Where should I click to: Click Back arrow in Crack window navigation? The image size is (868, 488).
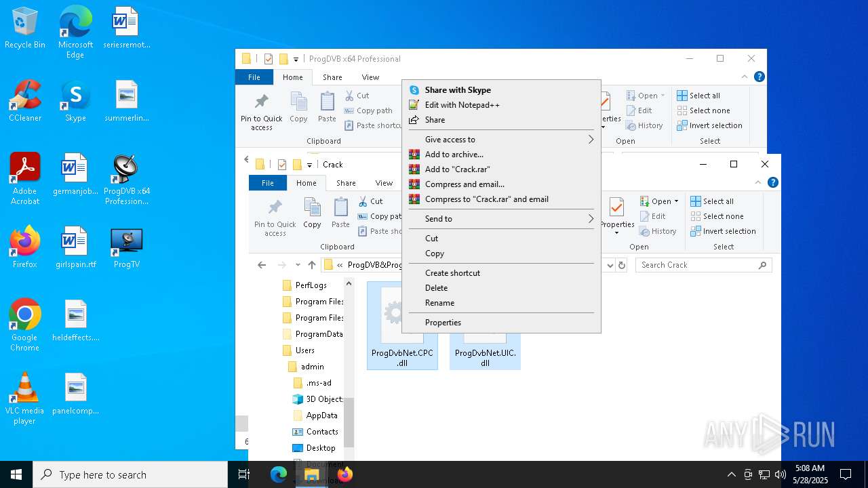click(262, 265)
